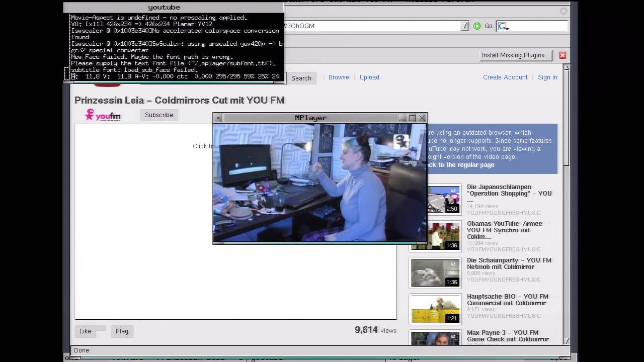
Task: Click page scrollbar down arrow
Action: click(567, 341)
